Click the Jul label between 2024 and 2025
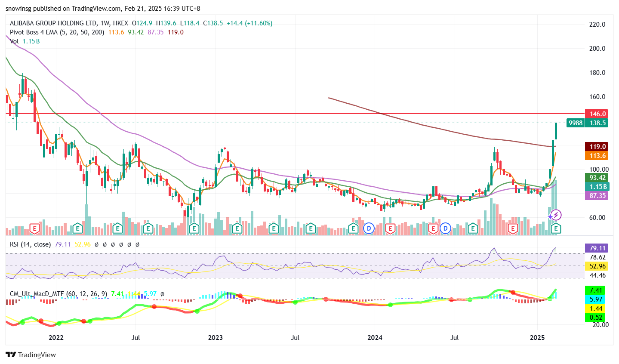The width and height of the screenshot is (619, 364). [x=455, y=338]
